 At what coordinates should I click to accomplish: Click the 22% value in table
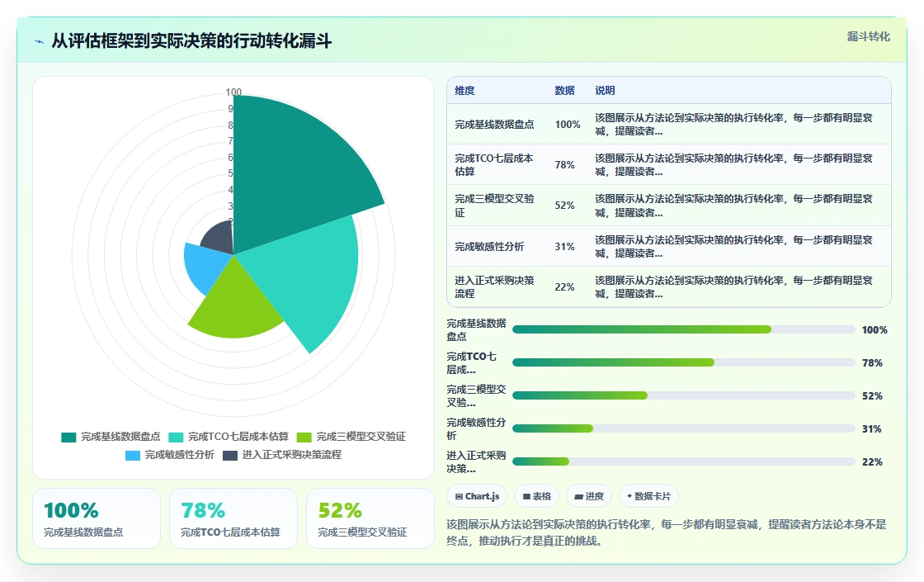(564, 286)
